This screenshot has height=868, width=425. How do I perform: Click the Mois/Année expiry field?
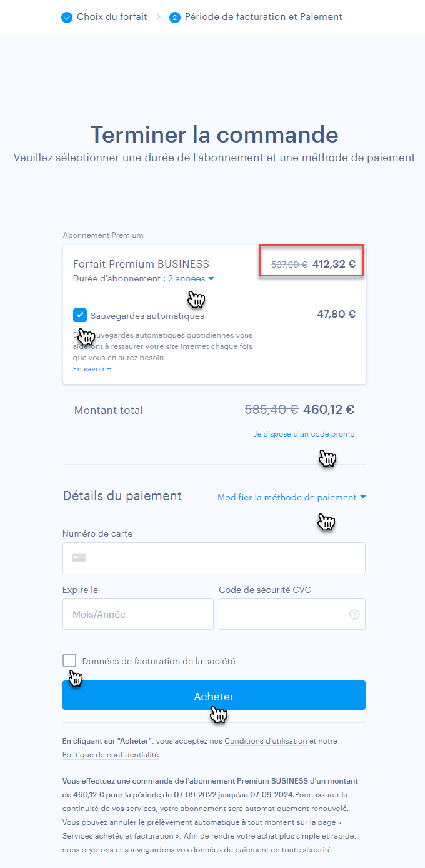click(x=137, y=614)
